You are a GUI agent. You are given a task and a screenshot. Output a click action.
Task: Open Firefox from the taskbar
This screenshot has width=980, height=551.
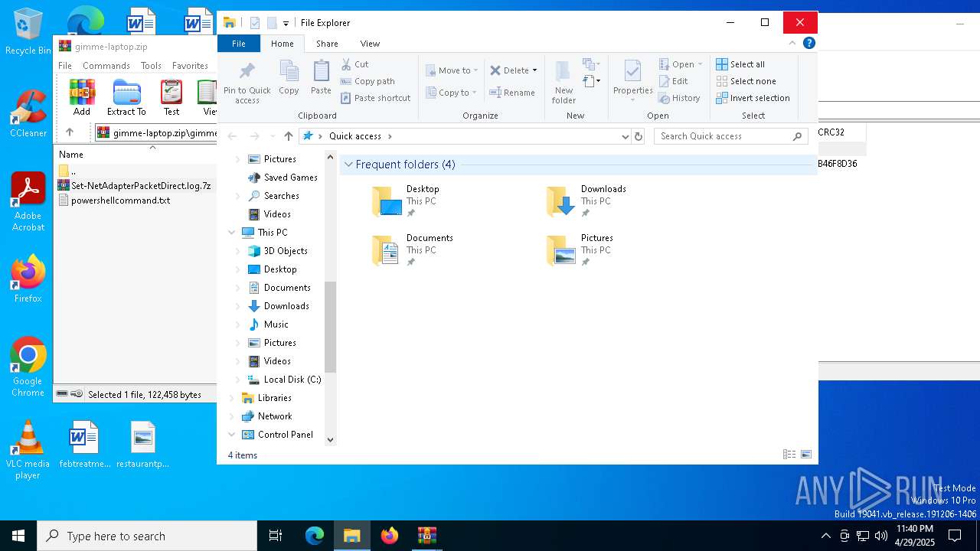click(x=389, y=536)
